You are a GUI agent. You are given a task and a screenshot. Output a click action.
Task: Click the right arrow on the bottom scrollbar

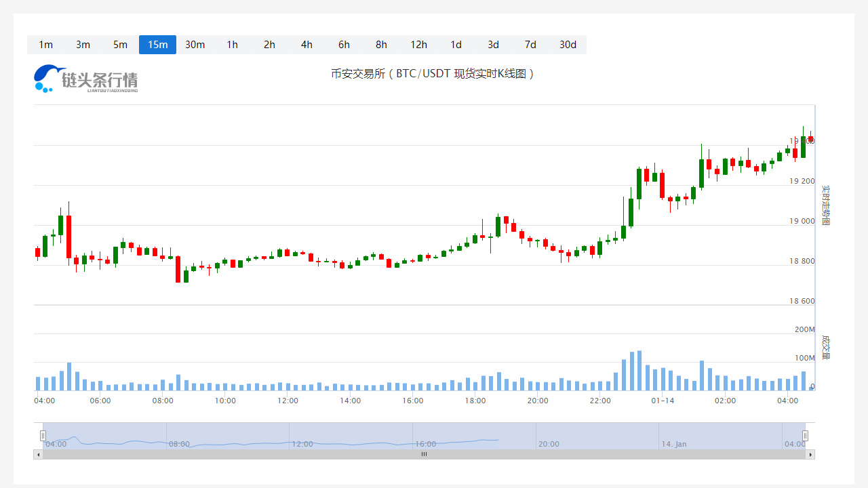coord(810,454)
